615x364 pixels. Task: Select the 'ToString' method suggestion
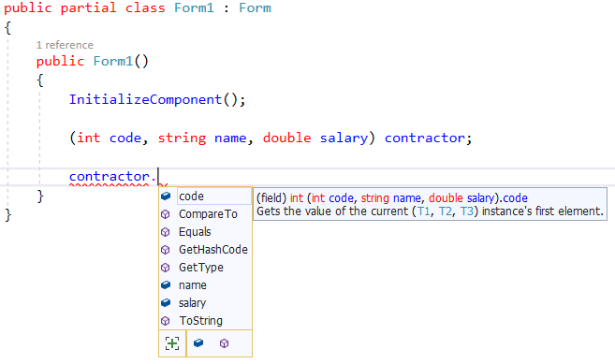click(205, 320)
